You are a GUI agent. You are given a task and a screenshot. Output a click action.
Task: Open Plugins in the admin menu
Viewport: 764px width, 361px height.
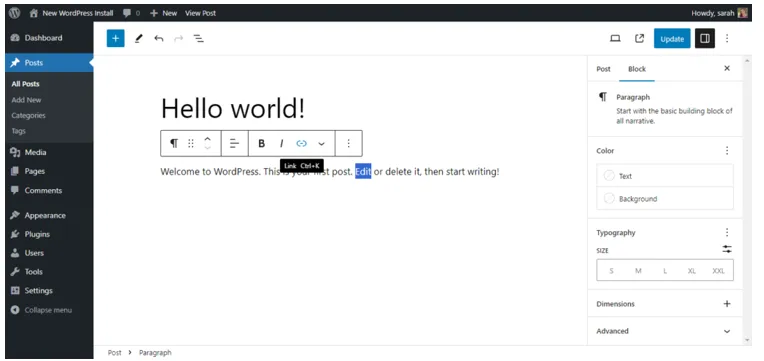[x=49, y=234]
